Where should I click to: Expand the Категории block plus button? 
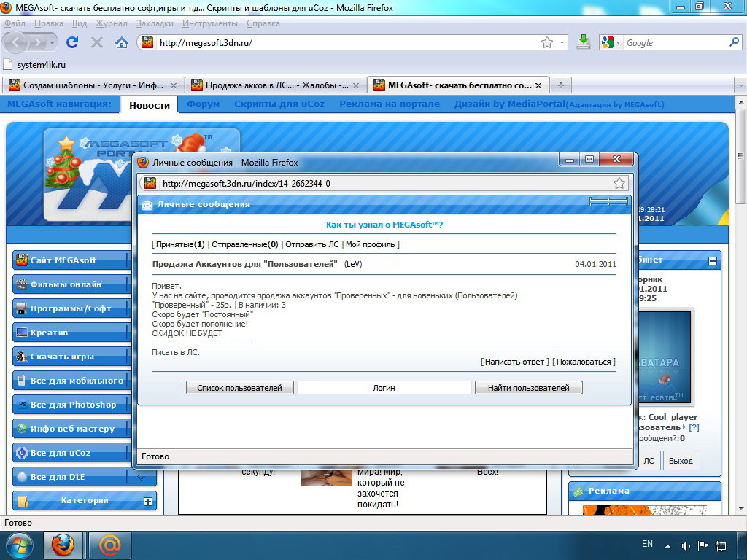(148, 502)
